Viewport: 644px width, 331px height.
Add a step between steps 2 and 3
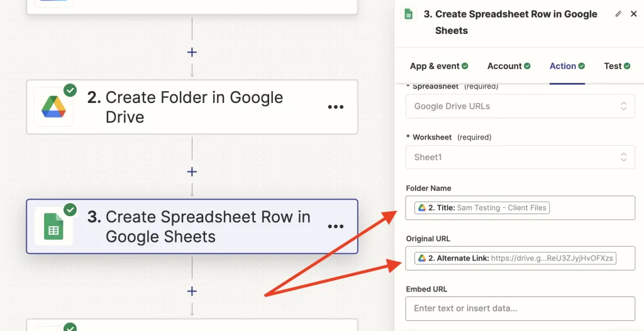(x=192, y=171)
